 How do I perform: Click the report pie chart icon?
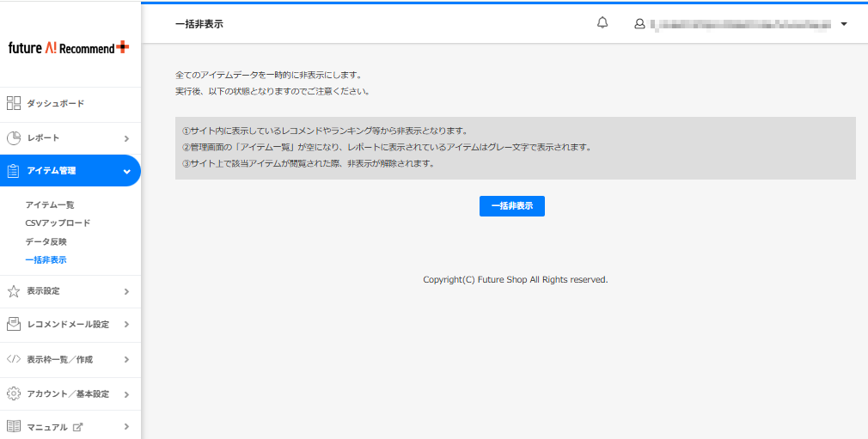[x=13, y=137]
